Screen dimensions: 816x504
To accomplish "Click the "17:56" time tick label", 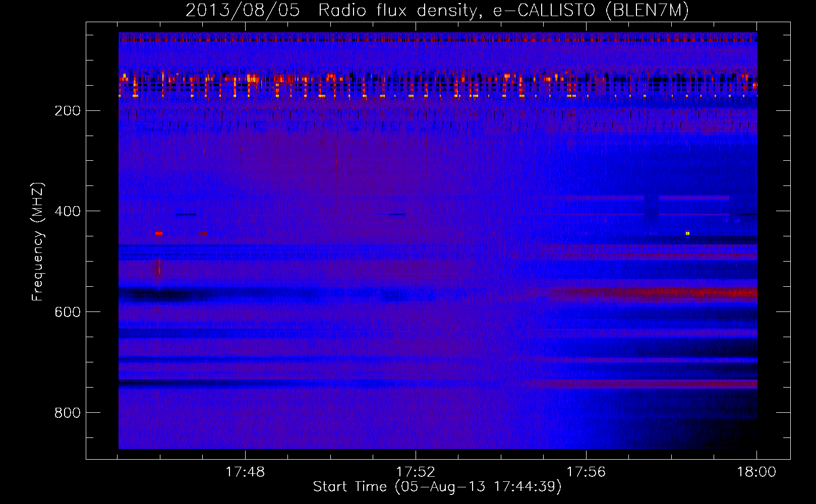I will click(x=586, y=472).
